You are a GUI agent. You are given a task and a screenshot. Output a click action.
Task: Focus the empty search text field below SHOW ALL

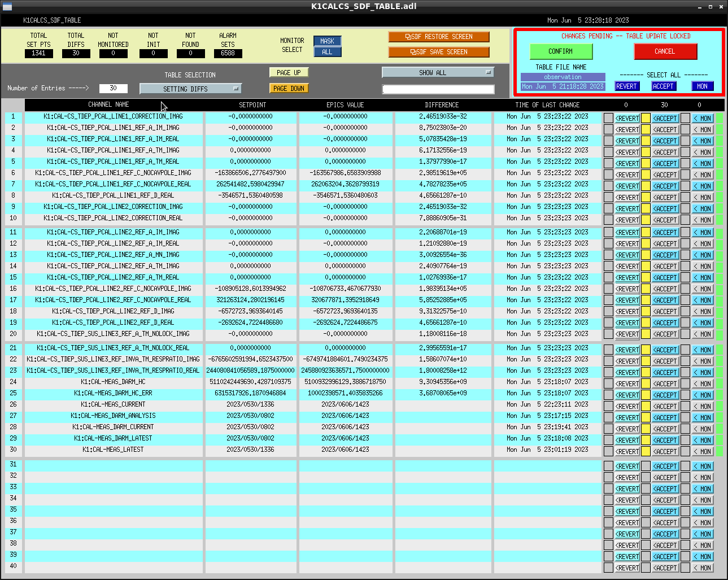438,89
